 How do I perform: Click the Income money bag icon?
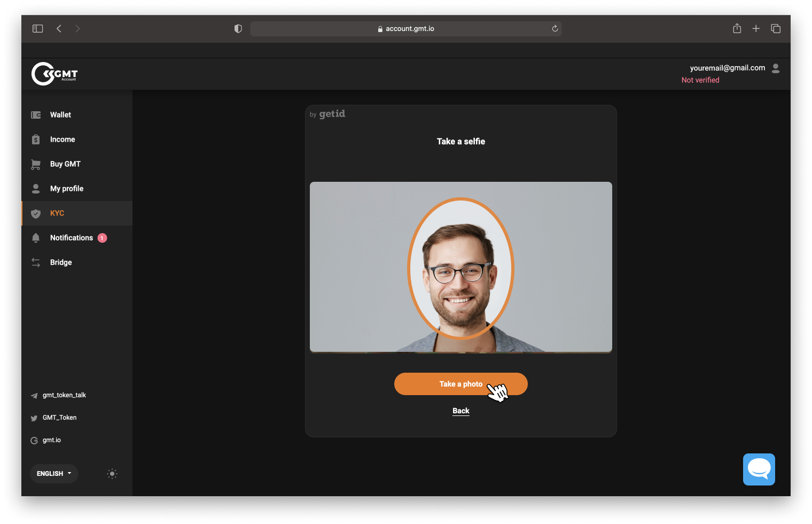tap(36, 140)
